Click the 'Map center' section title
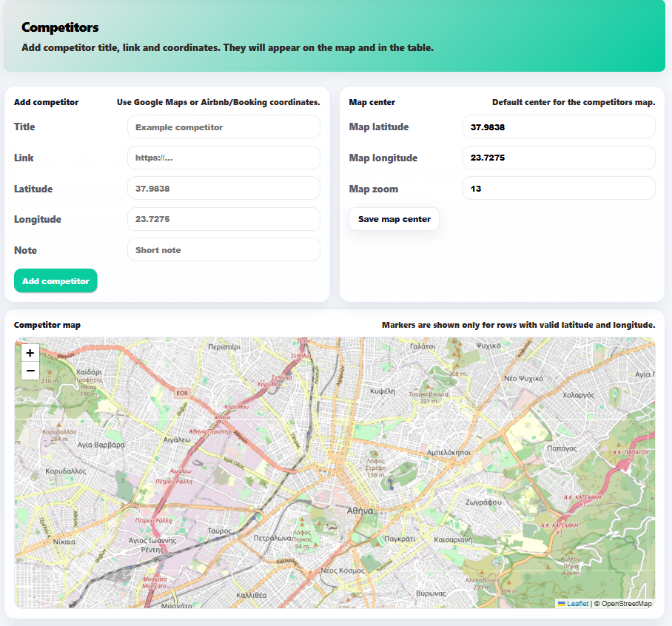Viewport: 672px width, 626px height. [x=372, y=102]
